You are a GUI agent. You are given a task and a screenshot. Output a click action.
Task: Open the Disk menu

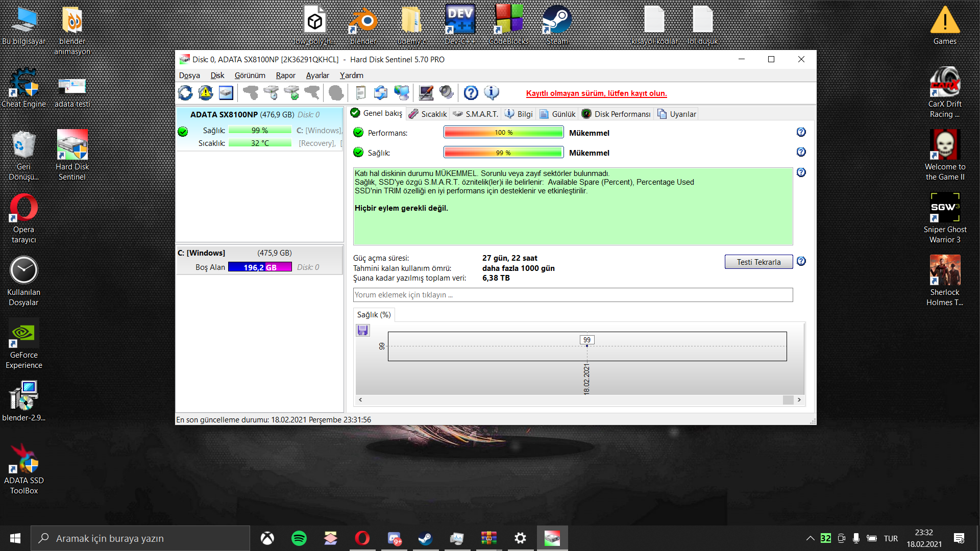pos(217,76)
